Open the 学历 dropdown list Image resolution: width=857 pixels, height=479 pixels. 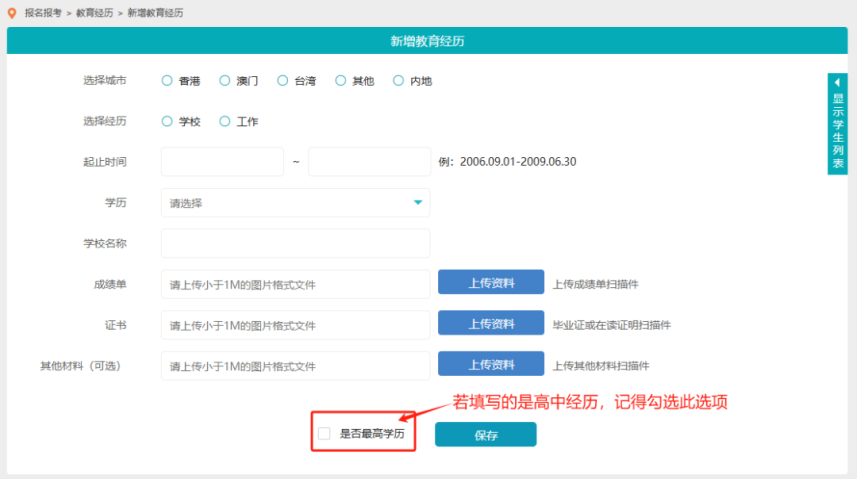pos(295,203)
